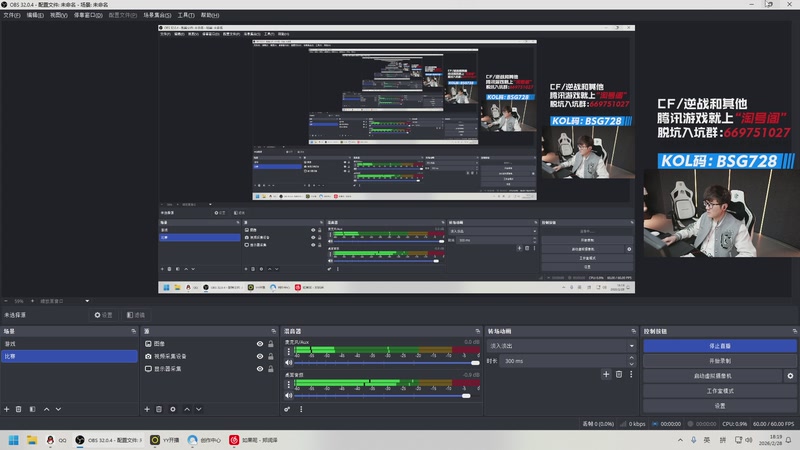The image size is (800, 450).
Task: Zoom out preview with minus icon
Action: point(6,301)
